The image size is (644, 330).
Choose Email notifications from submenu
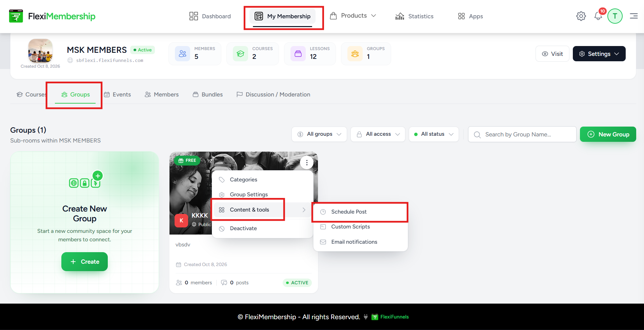click(360, 242)
